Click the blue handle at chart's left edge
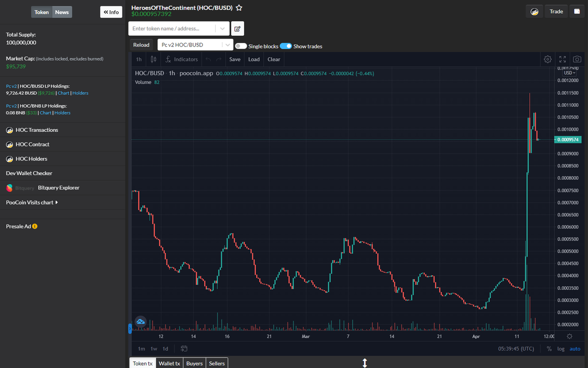This screenshot has height=368, width=588. [130, 328]
